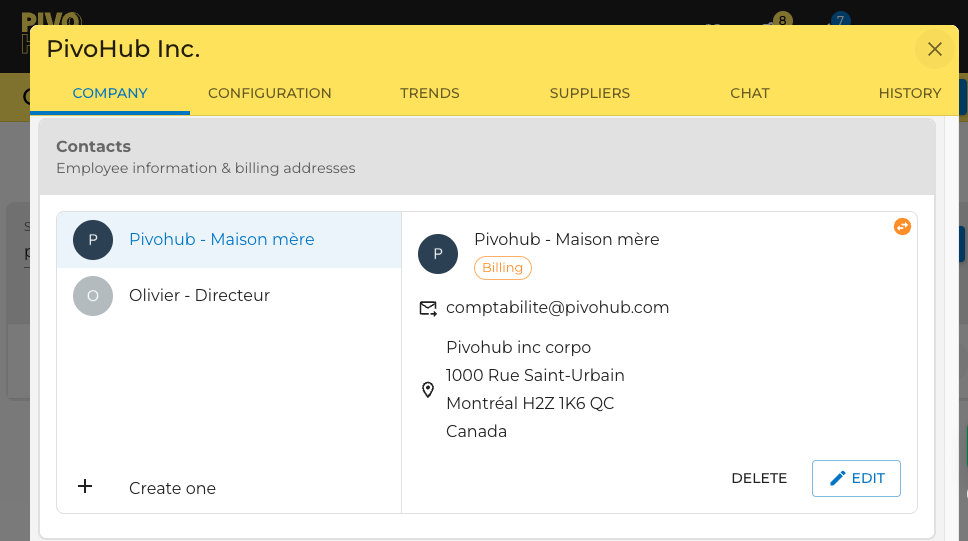Click the comptabilite@pivohub.com email address
The image size is (968, 541).
click(557, 308)
